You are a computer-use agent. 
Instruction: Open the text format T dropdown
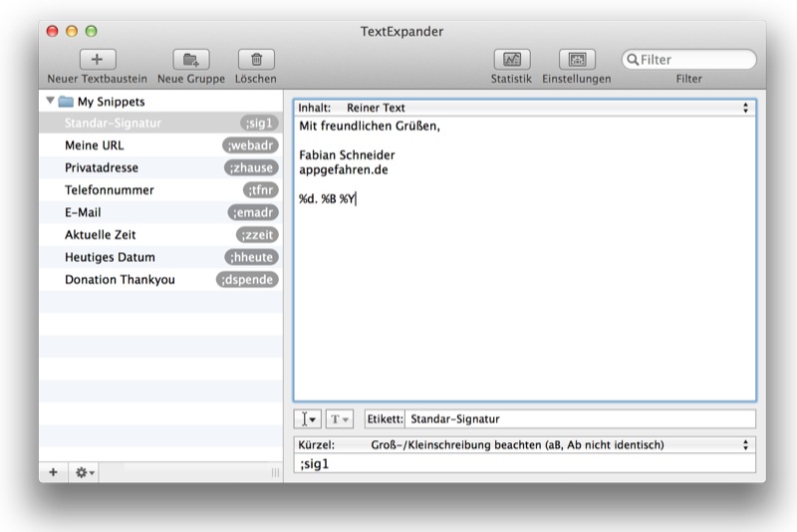click(x=339, y=419)
